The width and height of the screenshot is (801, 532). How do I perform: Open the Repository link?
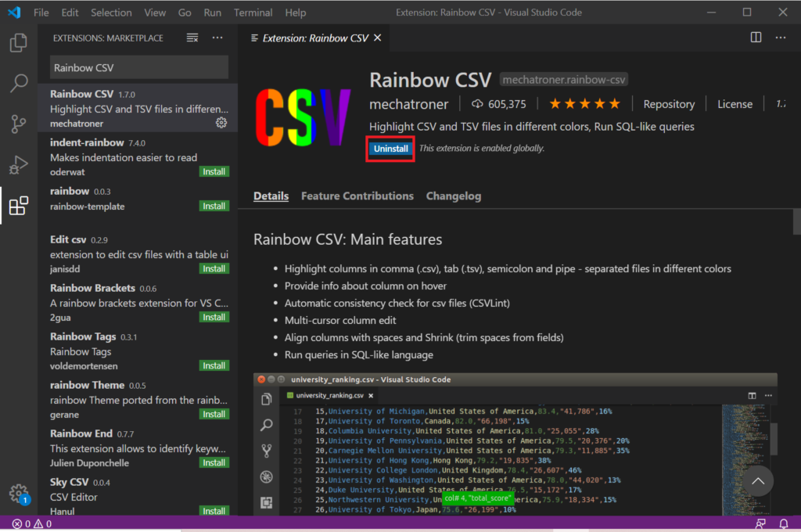pos(669,104)
